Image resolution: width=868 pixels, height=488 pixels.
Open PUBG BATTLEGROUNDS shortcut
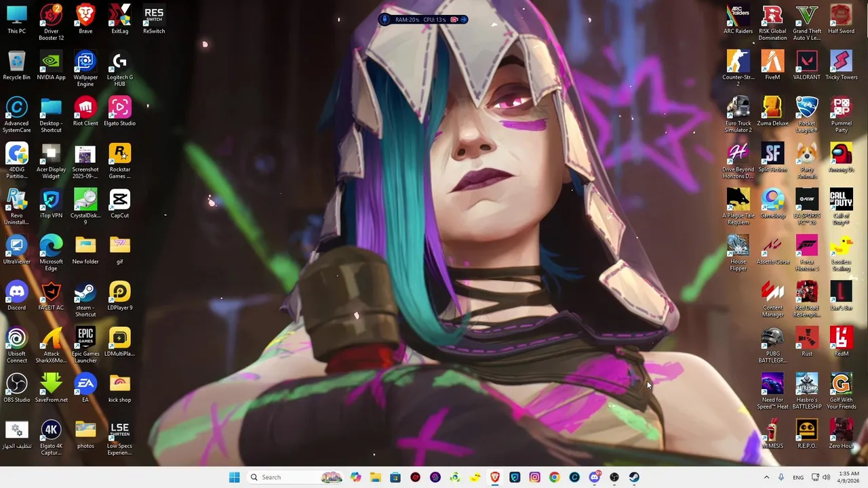pyautogui.click(x=772, y=346)
